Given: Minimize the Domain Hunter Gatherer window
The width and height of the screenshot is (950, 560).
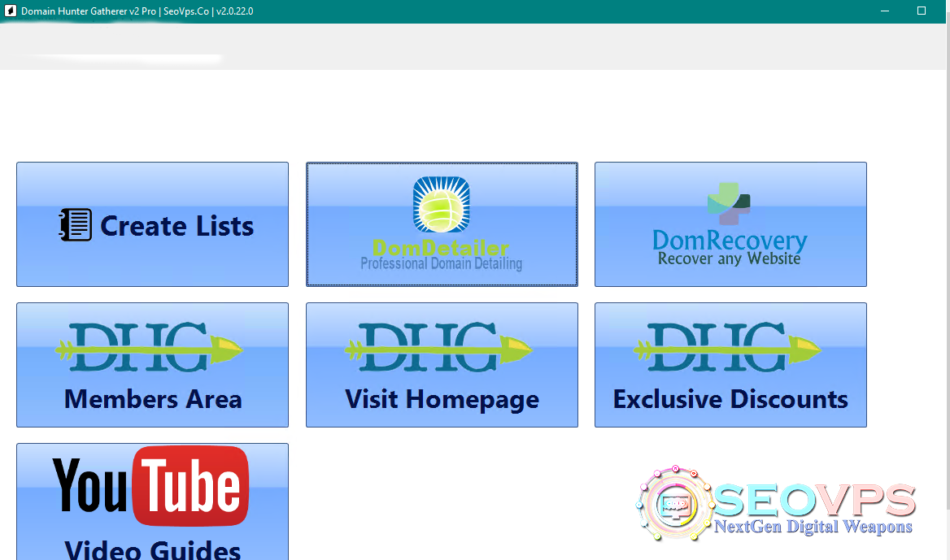Looking at the screenshot, I should click(x=885, y=11).
